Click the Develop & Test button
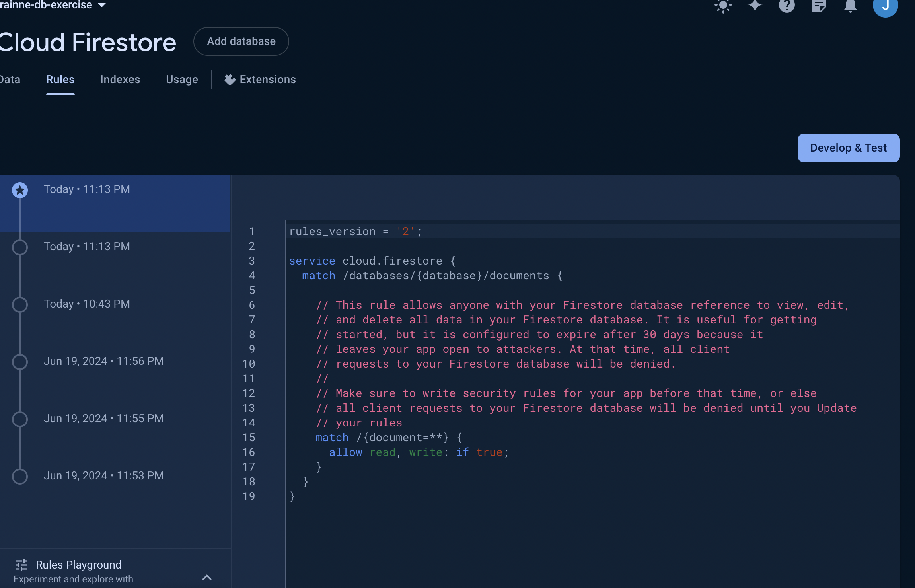915x588 pixels. point(849,148)
